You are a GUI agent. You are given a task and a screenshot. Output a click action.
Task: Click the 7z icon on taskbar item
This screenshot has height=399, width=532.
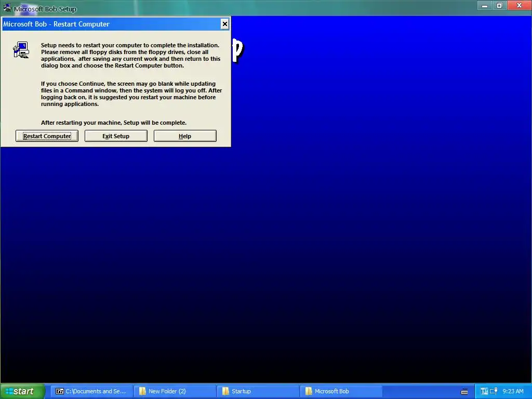[x=59, y=391]
